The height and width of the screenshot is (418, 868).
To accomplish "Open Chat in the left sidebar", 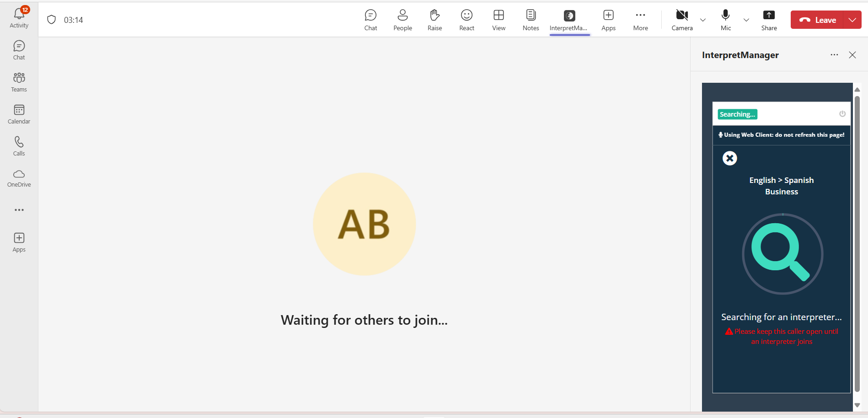I will (x=19, y=50).
